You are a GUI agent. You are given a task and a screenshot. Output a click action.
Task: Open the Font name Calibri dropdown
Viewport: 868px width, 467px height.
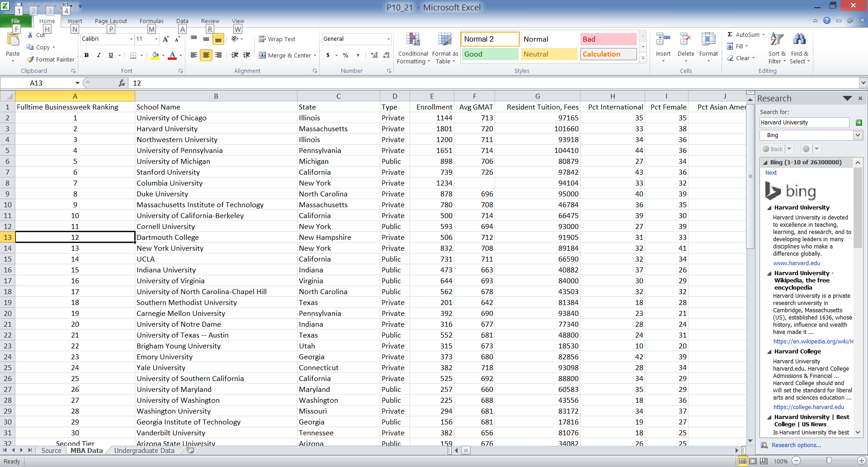[131, 39]
